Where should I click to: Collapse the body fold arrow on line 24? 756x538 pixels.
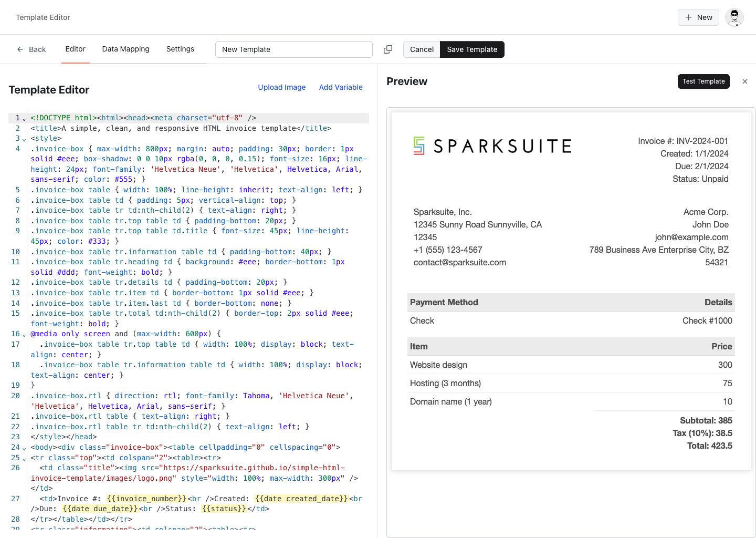pos(24,449)
